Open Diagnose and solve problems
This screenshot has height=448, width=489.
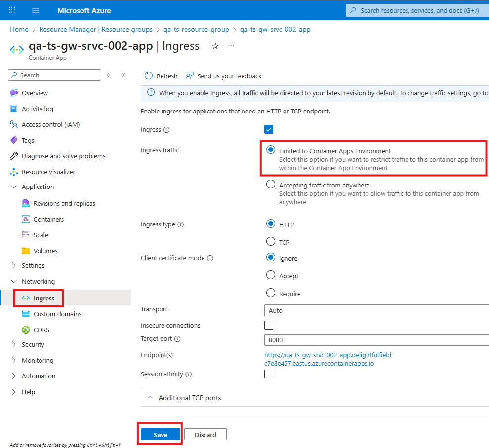tap(64, 156)
